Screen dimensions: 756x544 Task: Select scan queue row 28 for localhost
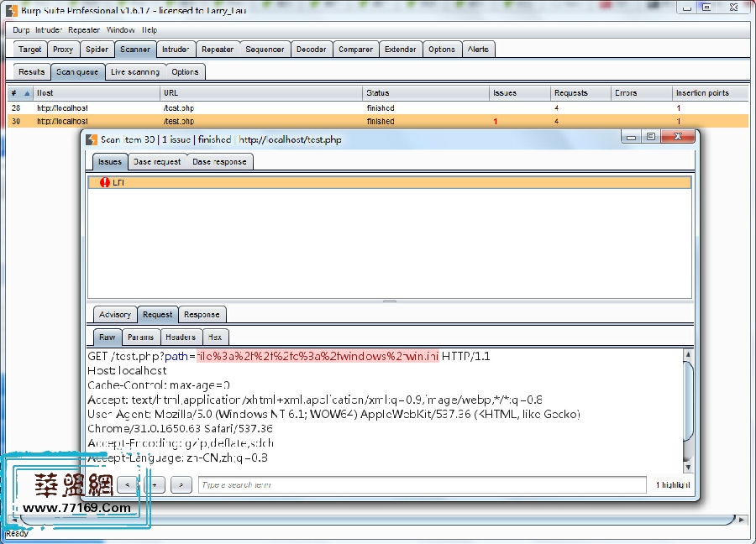[x=252, y=108]
